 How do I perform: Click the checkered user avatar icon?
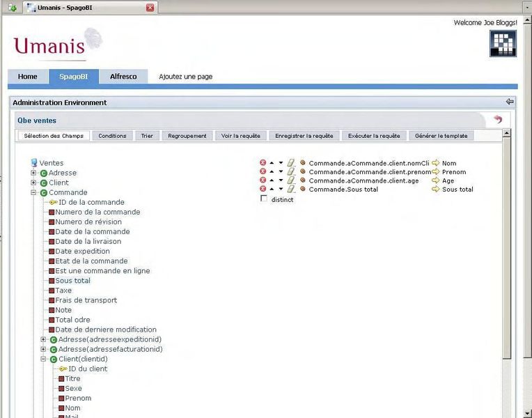(502, 43)
